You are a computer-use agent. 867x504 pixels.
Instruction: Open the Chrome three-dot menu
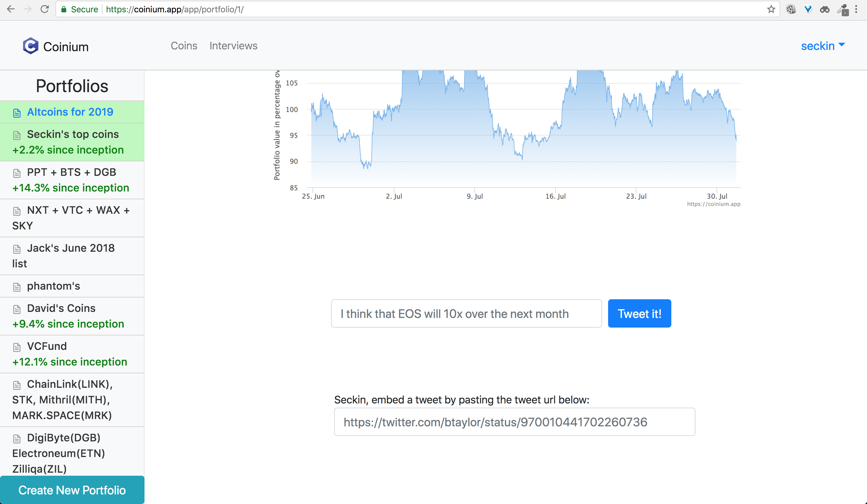(856, 9)
